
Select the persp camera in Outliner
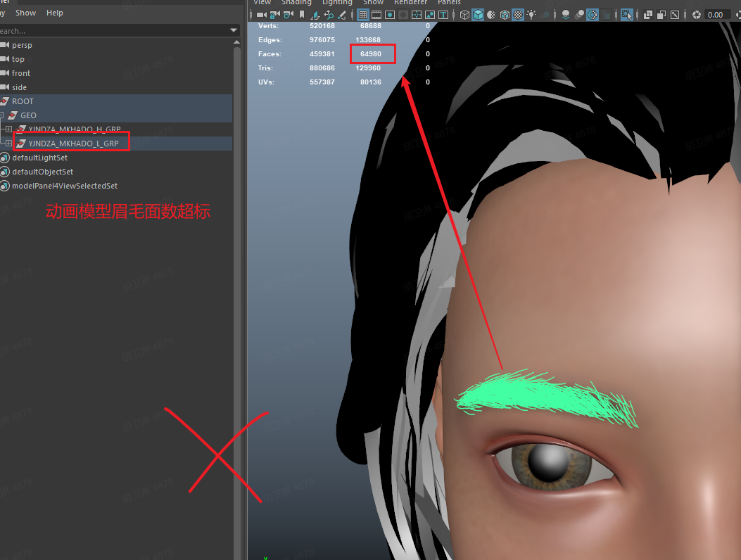[x=22, y=45]
